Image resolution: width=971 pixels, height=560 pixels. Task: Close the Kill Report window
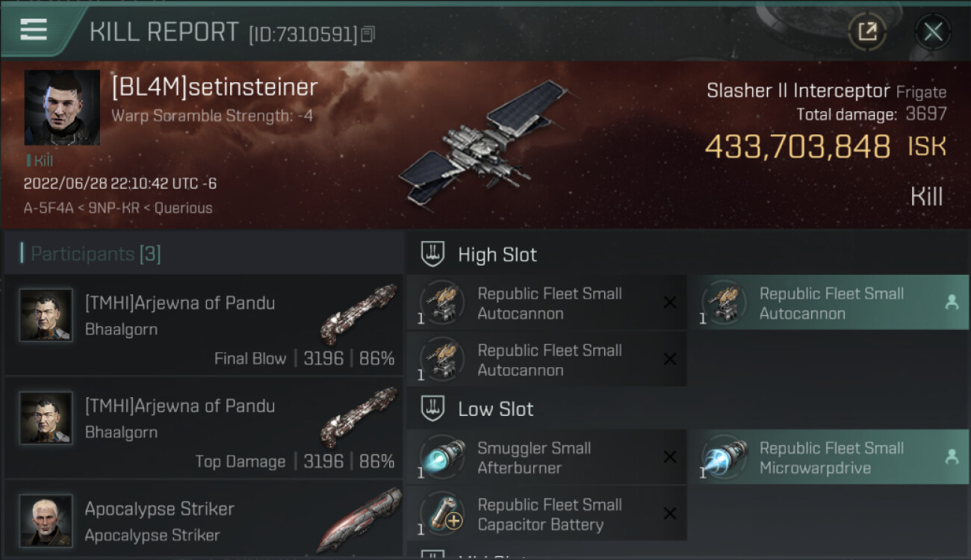[932, 31]
